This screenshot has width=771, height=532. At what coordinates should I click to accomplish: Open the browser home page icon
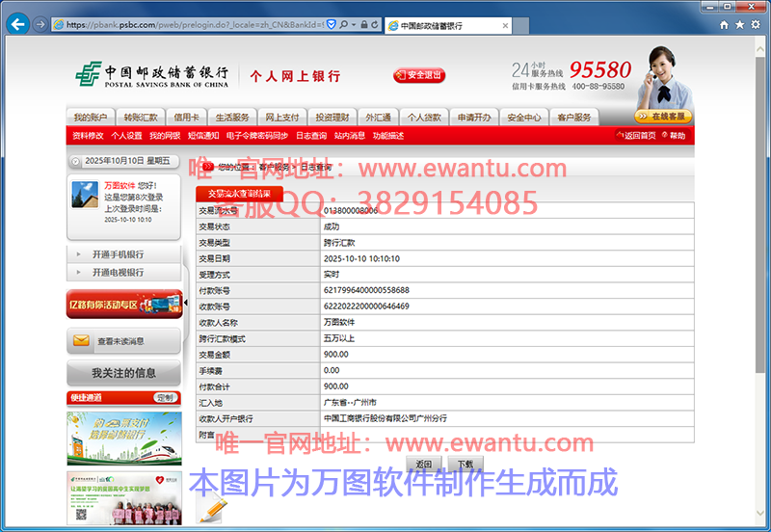tap(724, 25)
